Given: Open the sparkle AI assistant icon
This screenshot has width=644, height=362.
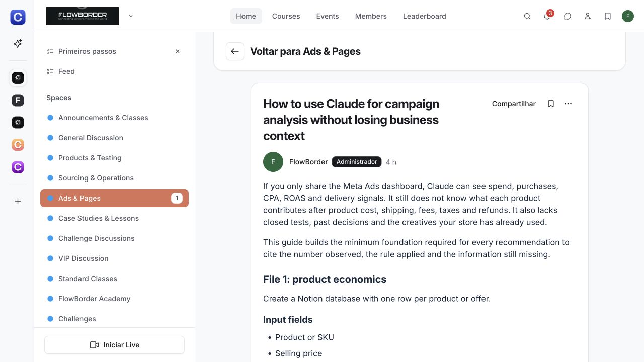Looking at the screenshot, I should click(x=18, y=44).
